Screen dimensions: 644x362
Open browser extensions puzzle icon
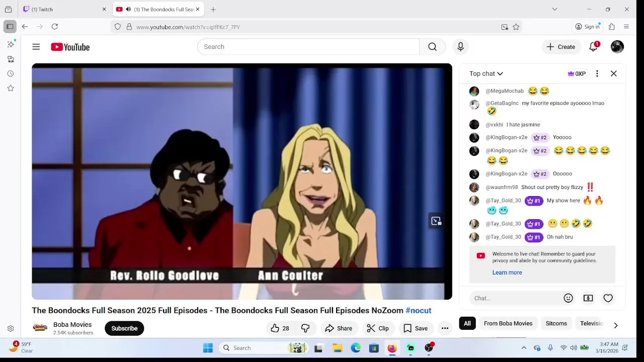pyautogui.click(x=612, y=27)
